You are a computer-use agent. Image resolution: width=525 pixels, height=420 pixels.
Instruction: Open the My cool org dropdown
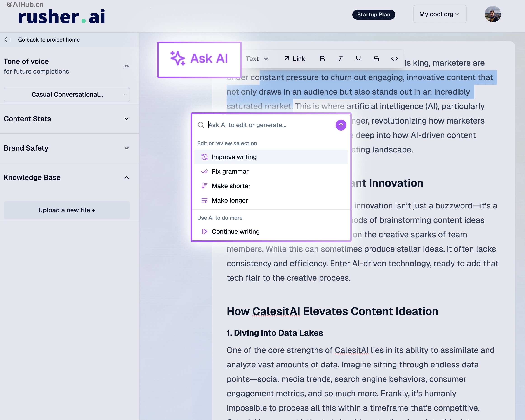pyautogui.click(x=440, y=14)
